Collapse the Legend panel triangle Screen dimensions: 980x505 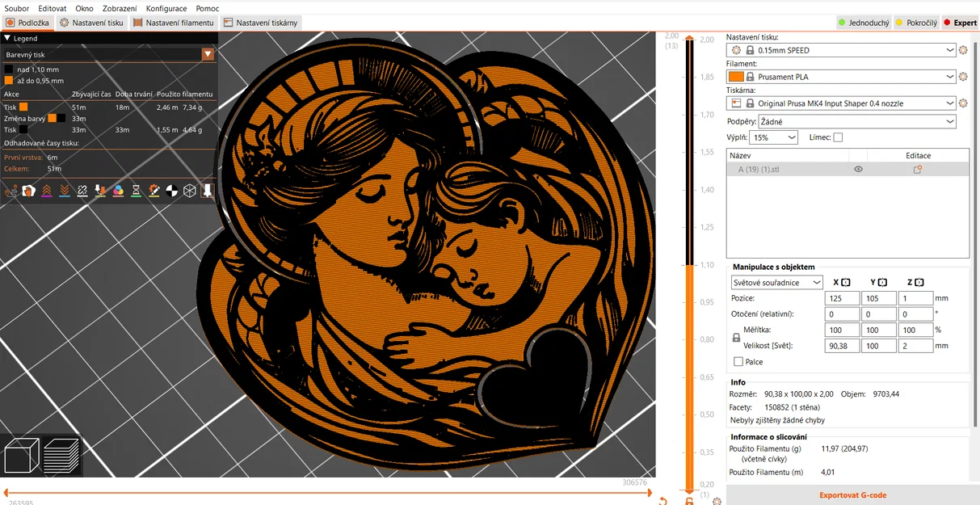[x=7, y=38]
